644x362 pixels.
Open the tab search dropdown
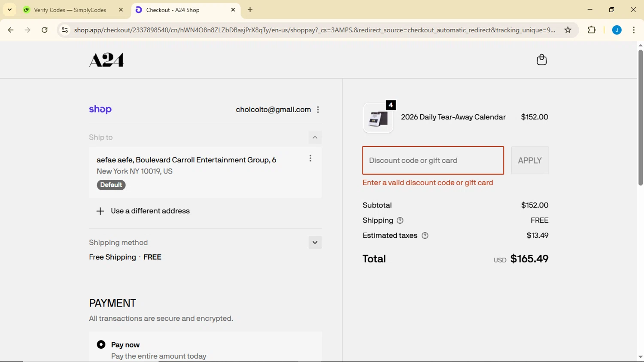point(9,10)
